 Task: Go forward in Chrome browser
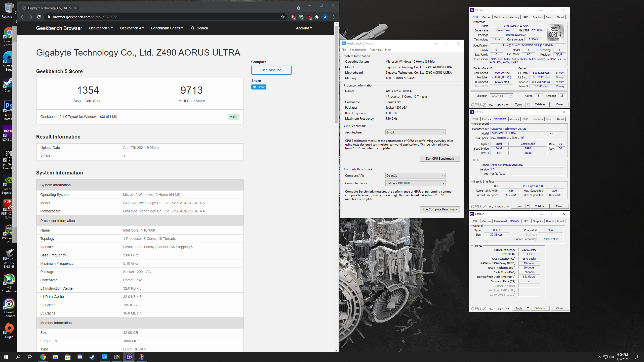(31, 17)
